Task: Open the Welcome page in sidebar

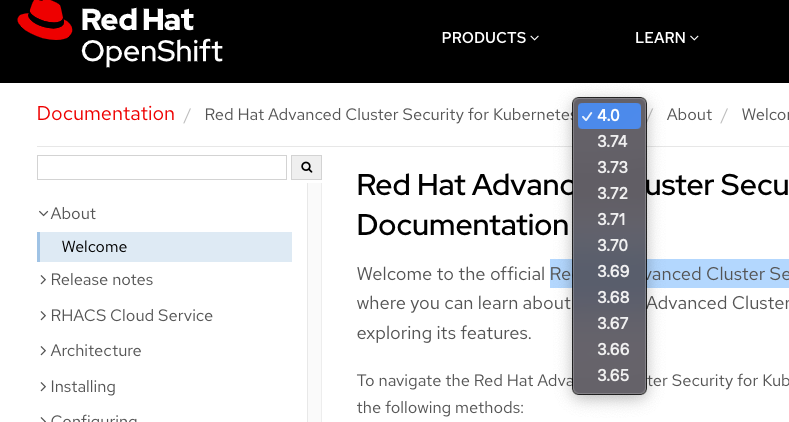Action: [x=94, y=246]
